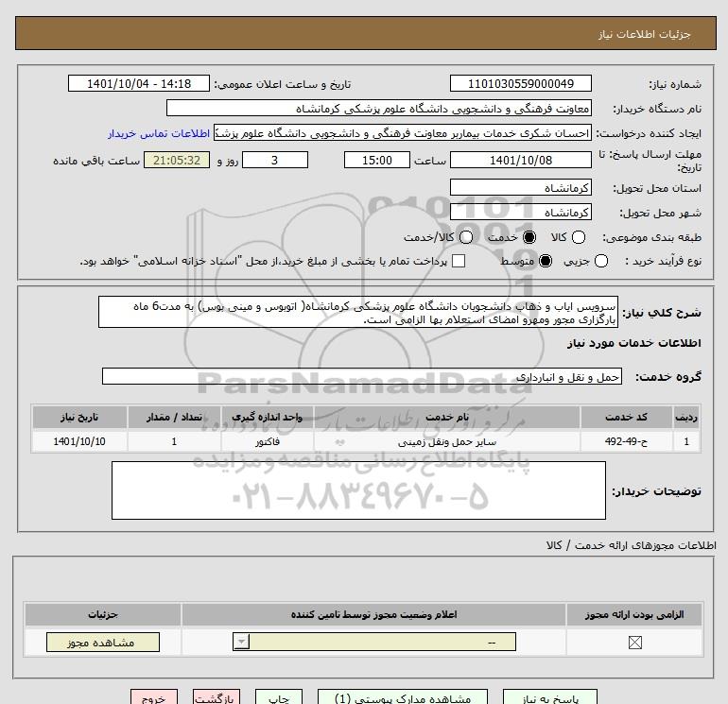
Task: Click the need date cell 1401/10/10
Action: [79, 441]
